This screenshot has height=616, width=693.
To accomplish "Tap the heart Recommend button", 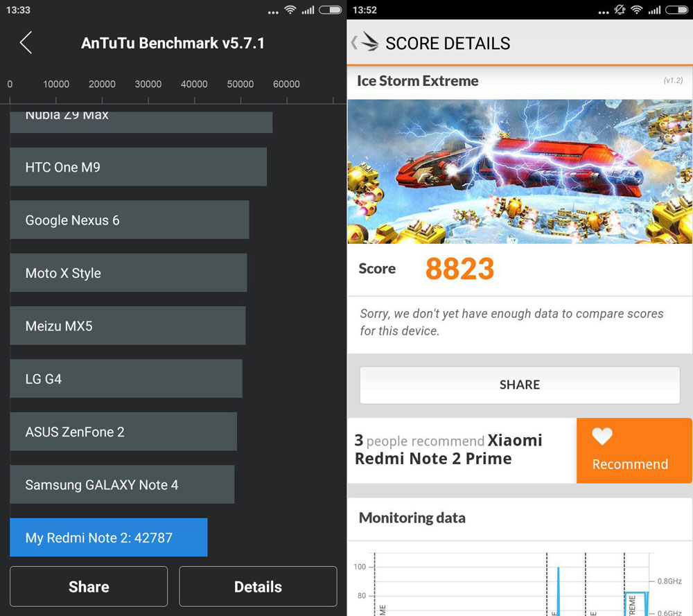I will [634, 450].
